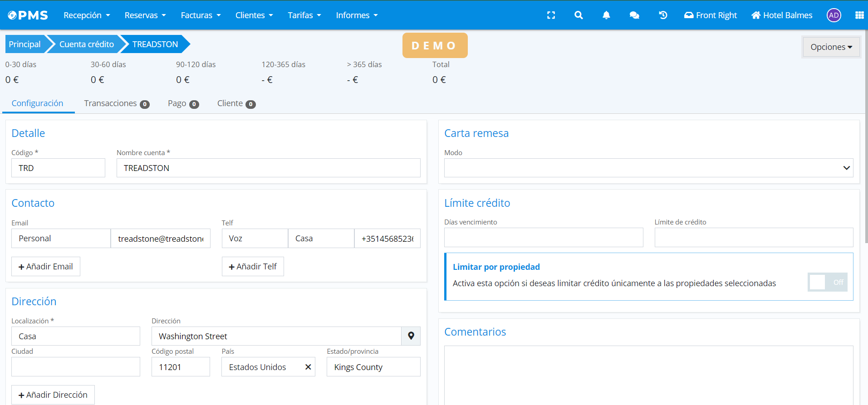Open the Opciones dropdown
The height and width of the screenshot is (405, 868).
[831, 47]
